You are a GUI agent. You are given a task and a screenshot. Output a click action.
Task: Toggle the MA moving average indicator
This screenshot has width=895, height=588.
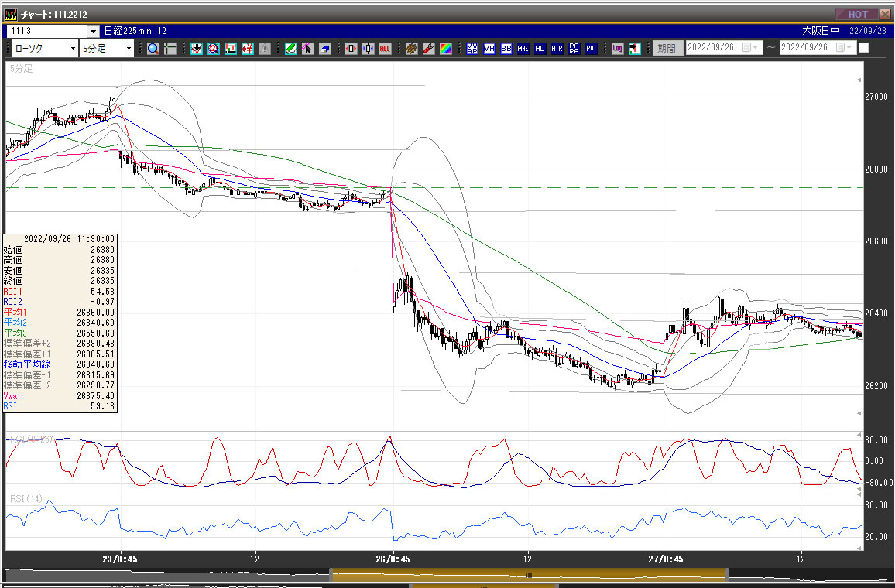click(x=489, y=49)
